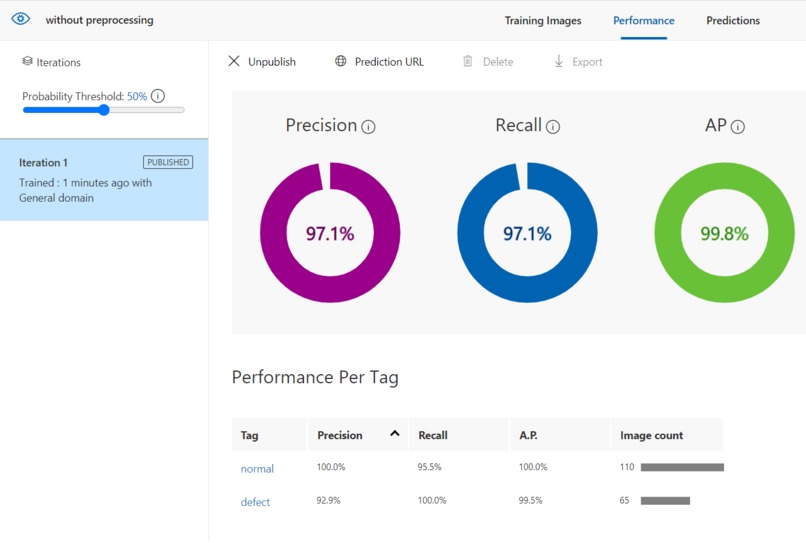Open the normal tag link

[257, 468]
